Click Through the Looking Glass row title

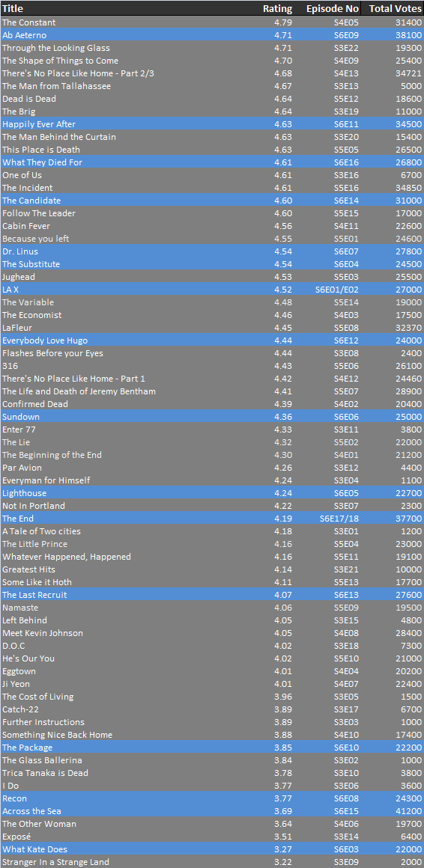(x=56, y=48)
